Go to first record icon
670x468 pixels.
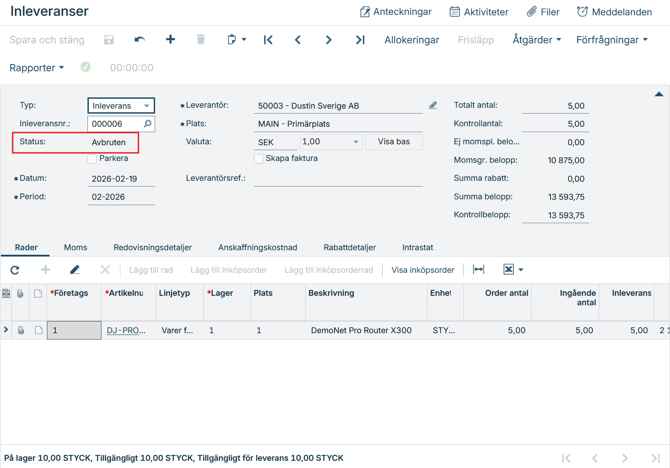click(268, 40)
